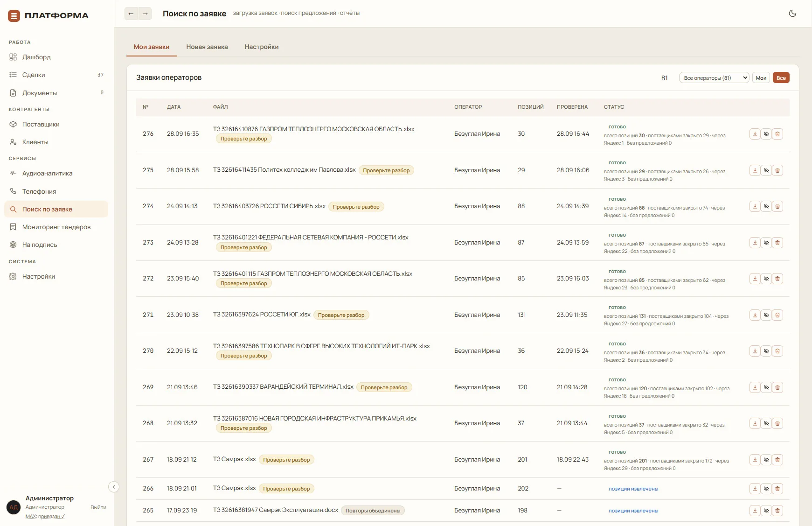Switch to Новая заявка tab
Image resolution: width=812 pixels, height=526 pixels.
point(207,47)
